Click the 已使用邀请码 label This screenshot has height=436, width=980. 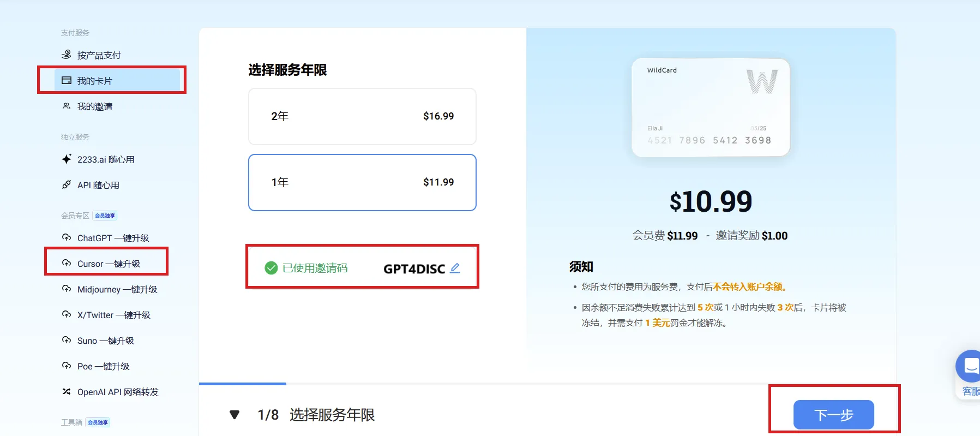tap(315, 268)
